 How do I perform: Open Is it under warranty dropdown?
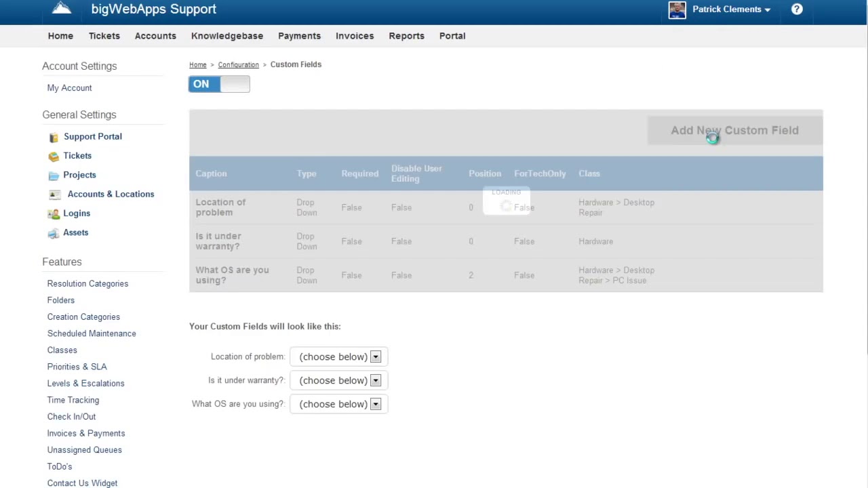coord(338,380)
